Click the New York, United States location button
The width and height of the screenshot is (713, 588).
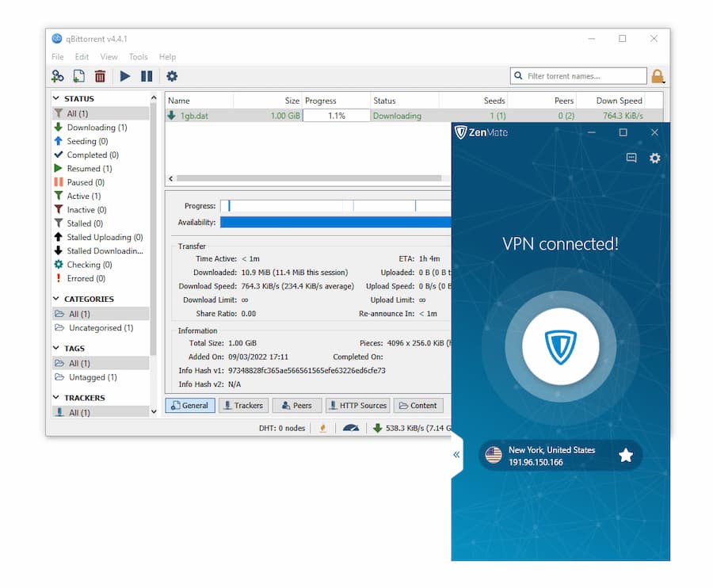[560, 455]
